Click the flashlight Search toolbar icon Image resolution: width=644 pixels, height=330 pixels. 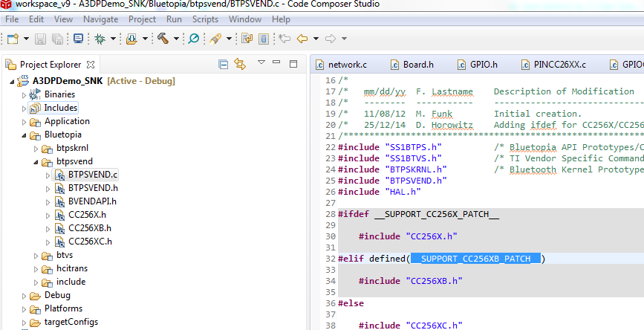pos(215,39)
